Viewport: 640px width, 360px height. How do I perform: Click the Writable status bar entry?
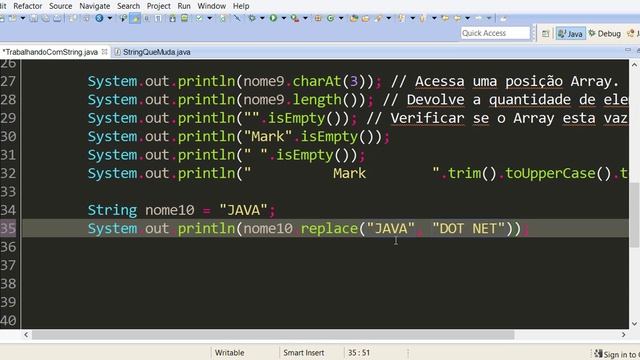(229, 353)
